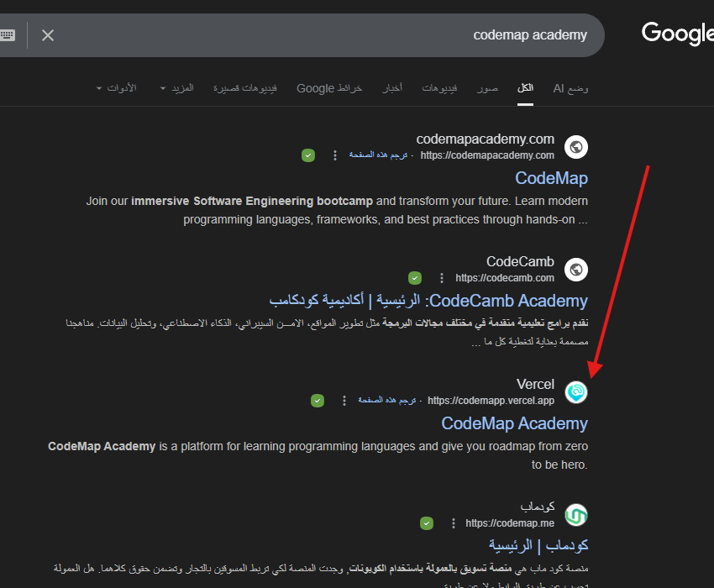The height and width of the screenshot is (588, 714).
Task: Open the كودماب | الرئيسية result title link
Action: click(538, 545)
